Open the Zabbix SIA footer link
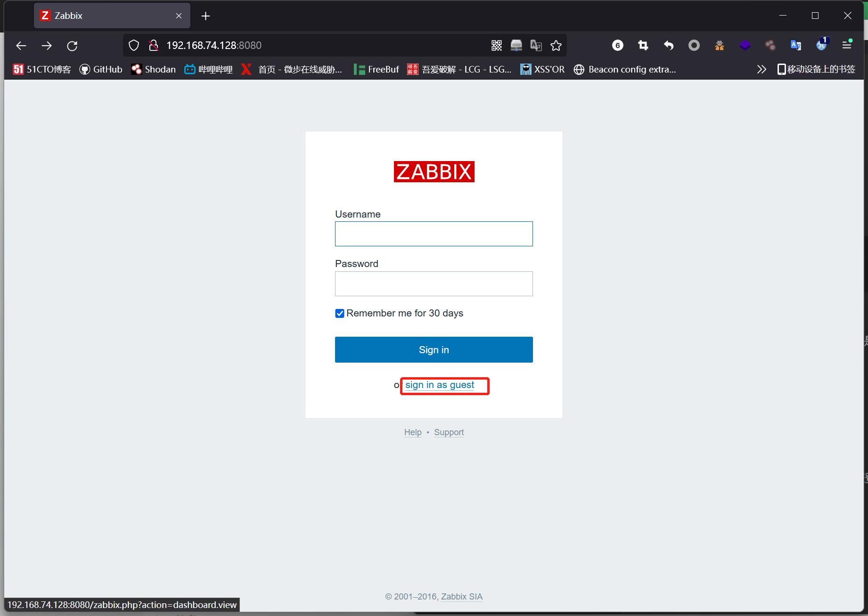Screen dimensions: 868x616 (462, 597)
